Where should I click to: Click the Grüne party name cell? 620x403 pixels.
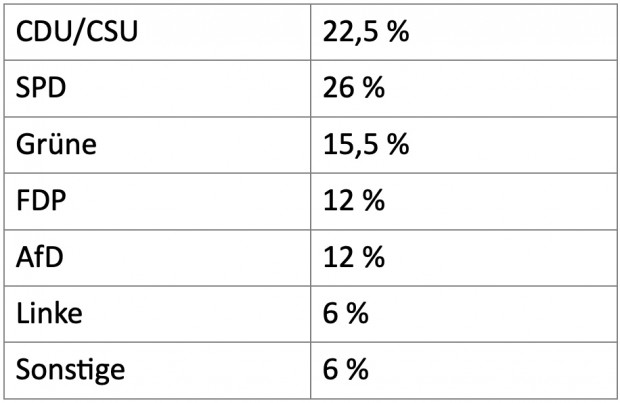point(157,145)
